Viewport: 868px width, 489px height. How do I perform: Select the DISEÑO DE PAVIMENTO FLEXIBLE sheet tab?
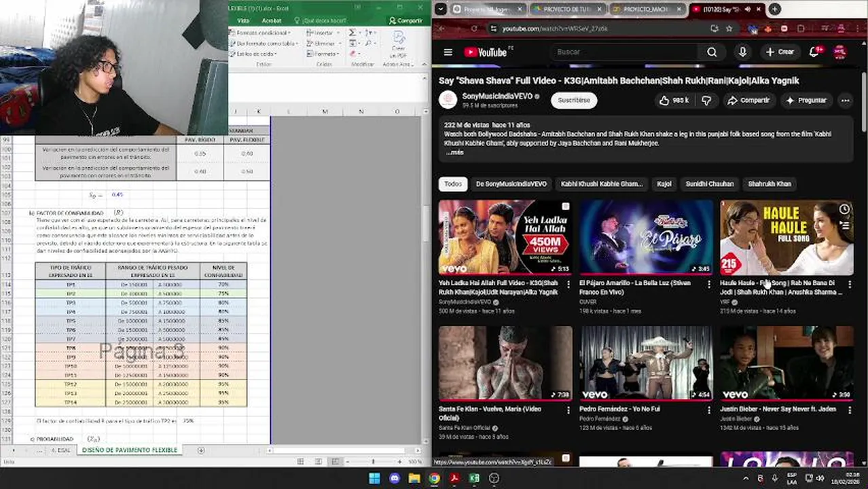click(x=129, y=450)
